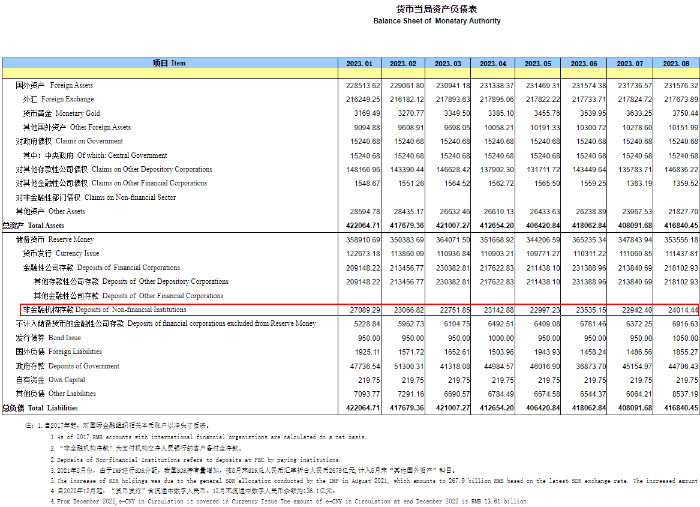
Task: Click 'Deposits of Other Financial Corporations' label
Action: [x=163, y=295]
